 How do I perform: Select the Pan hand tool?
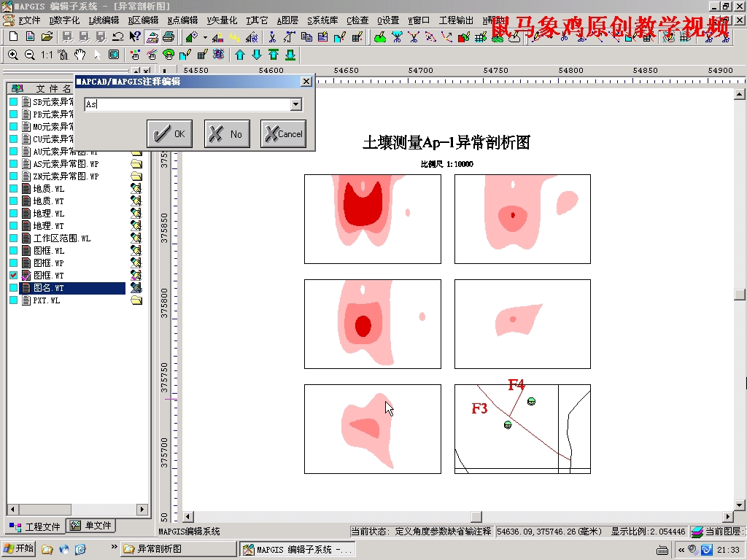pyautogui.click(x=80, y=55)
